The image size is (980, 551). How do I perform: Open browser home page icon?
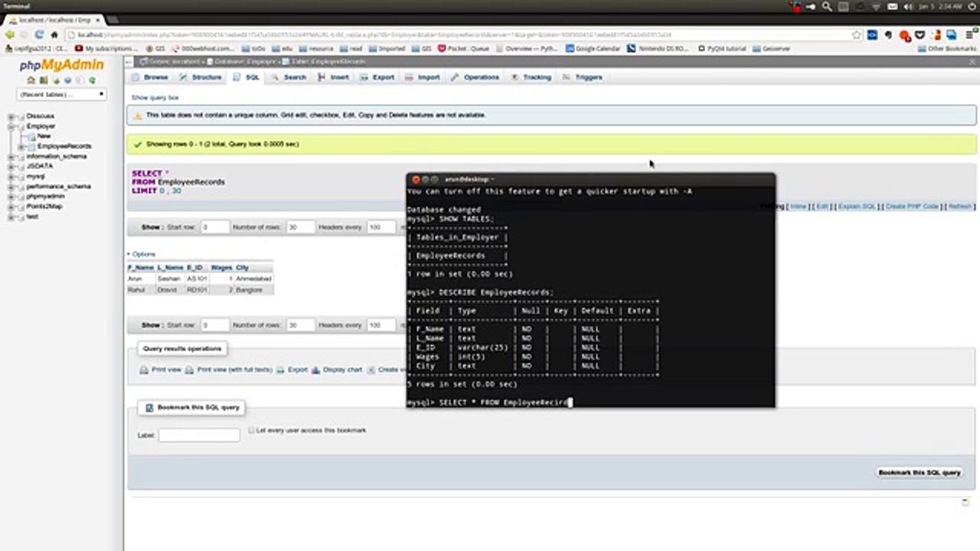[54, 34]
